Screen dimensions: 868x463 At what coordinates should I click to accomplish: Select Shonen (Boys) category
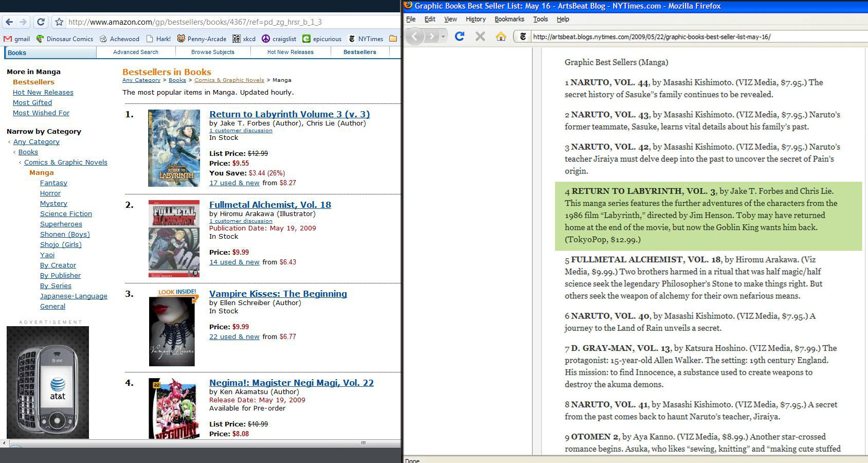65,234
